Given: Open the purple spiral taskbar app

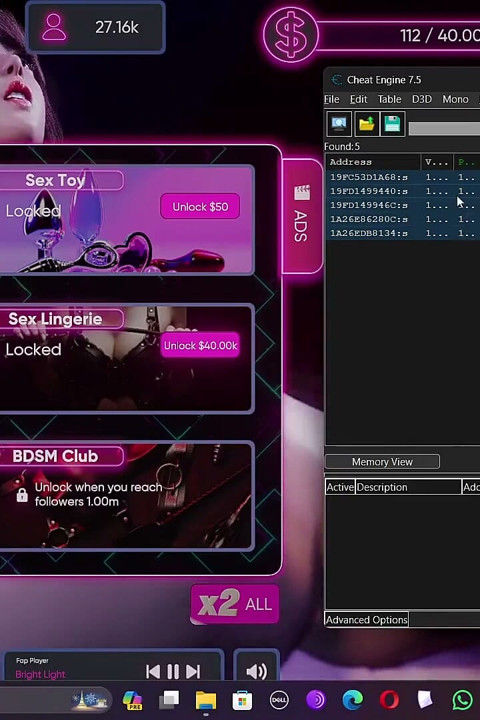Looking at the screenshot, I should pyautogui.click(x=316, y=700).
